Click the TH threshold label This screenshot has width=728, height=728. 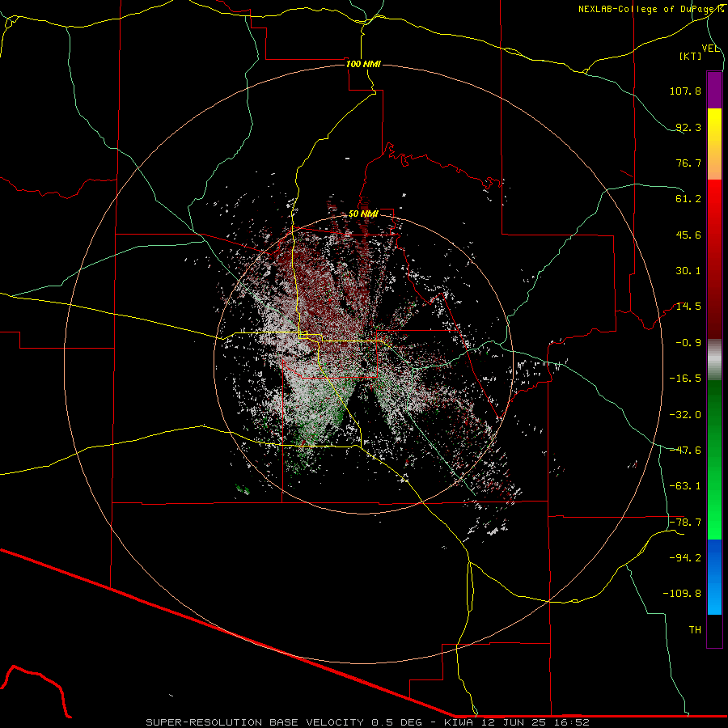695,630
